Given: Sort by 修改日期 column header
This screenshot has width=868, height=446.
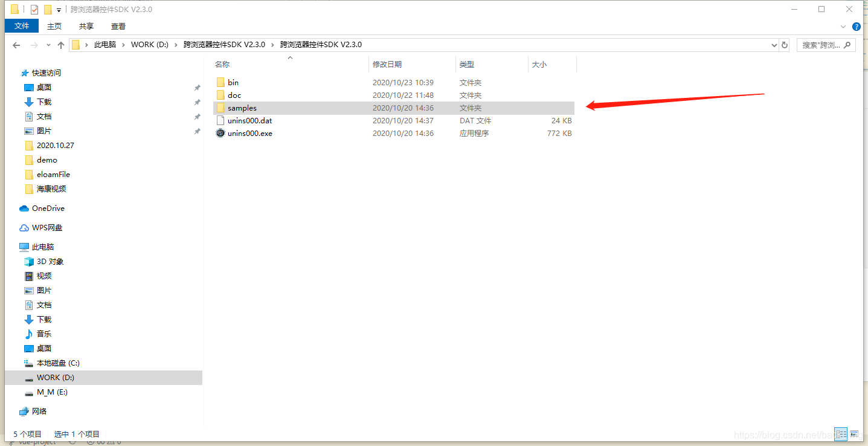Looking at the screenshot, I should coord(387,64).
